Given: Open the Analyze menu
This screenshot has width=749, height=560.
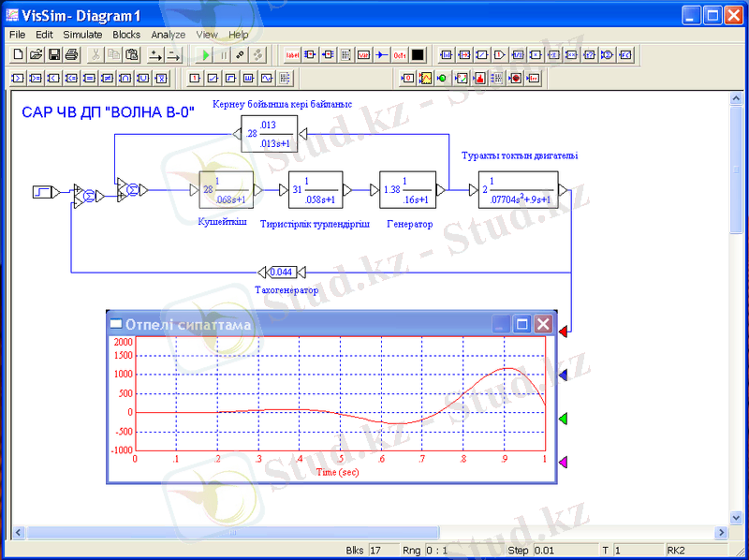Looking at the screenshot, I should (169, 35).
